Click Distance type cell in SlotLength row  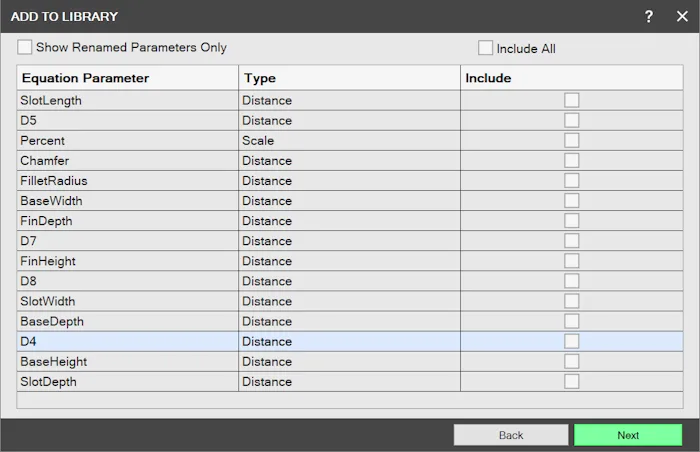click(x=350, y=100)
